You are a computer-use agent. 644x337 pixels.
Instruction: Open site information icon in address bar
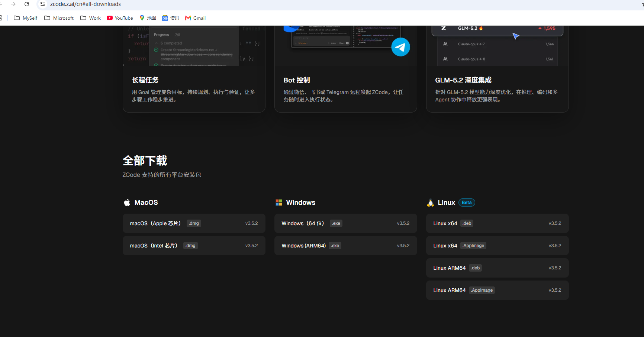pos(43,4)
